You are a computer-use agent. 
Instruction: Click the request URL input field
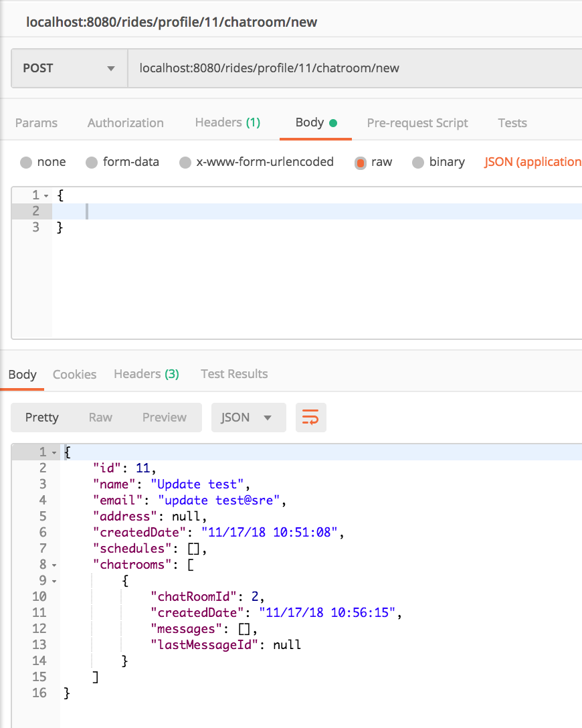click(355, 68)
